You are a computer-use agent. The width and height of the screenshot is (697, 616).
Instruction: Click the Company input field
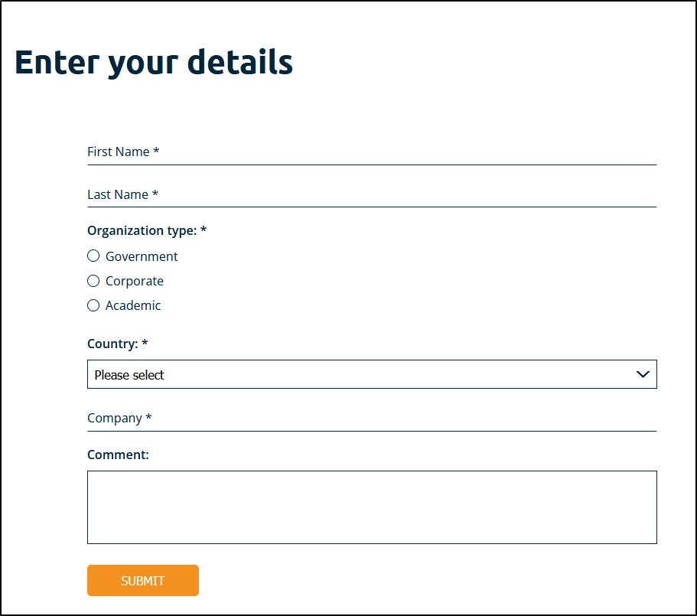tap(372, 419)
